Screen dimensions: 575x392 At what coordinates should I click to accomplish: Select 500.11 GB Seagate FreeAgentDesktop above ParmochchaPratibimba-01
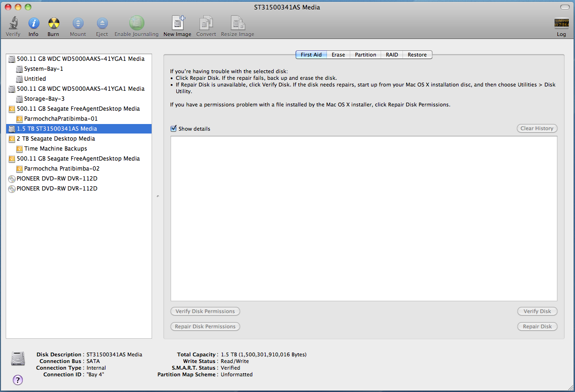click(79, 109)
